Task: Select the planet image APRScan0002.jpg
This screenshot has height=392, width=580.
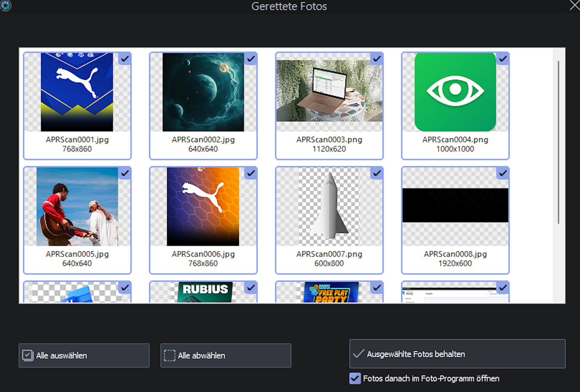Action: (203, 92)
